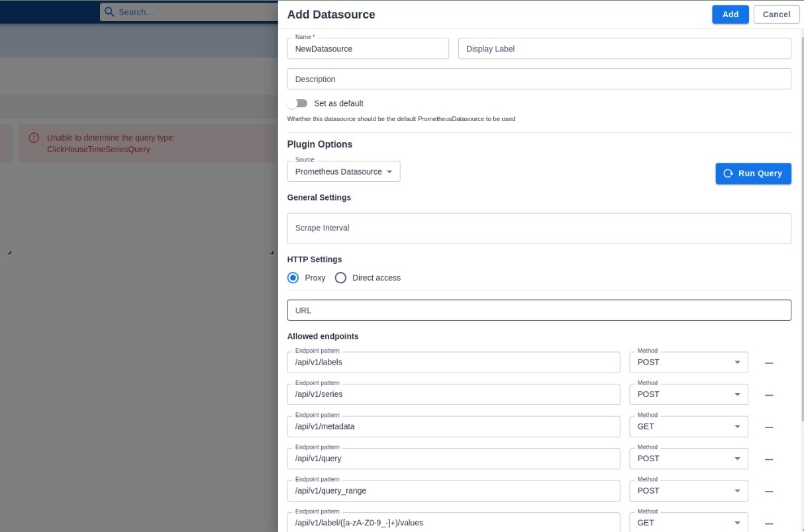Remove the /api/v1/series endpoint row
Screen dimensions: 804x532
pyautogui.click(x=768, y=394)
